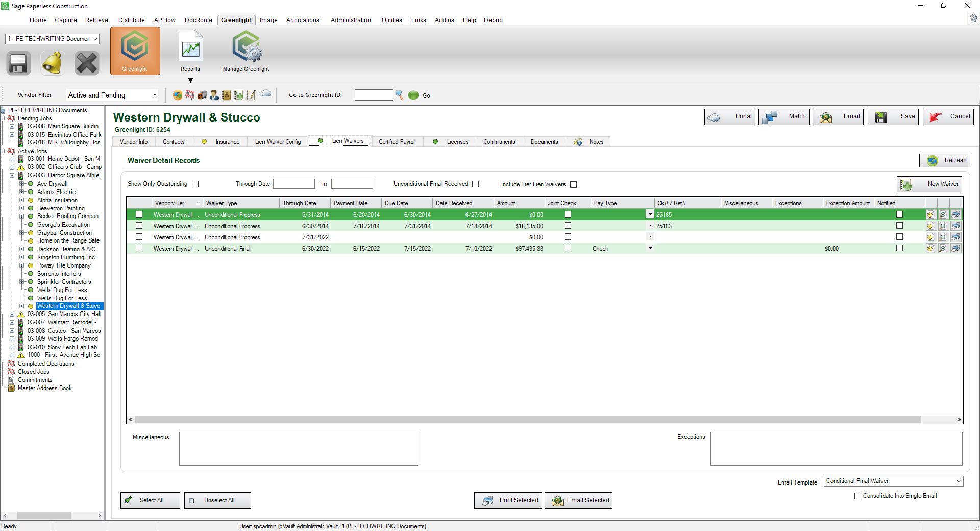The height and width of the screenshot is (531, 980).
Task: Select Kingston Plumbing, Inc. in tree
Action: tap(66, 257)
